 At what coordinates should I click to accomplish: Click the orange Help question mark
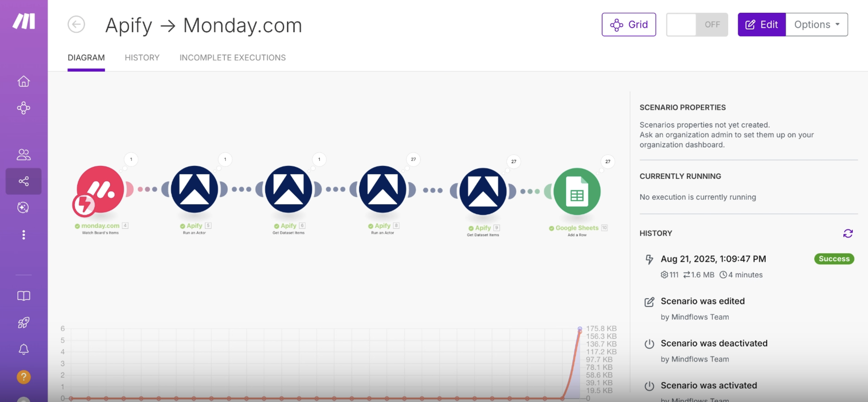tap(24, 377)
